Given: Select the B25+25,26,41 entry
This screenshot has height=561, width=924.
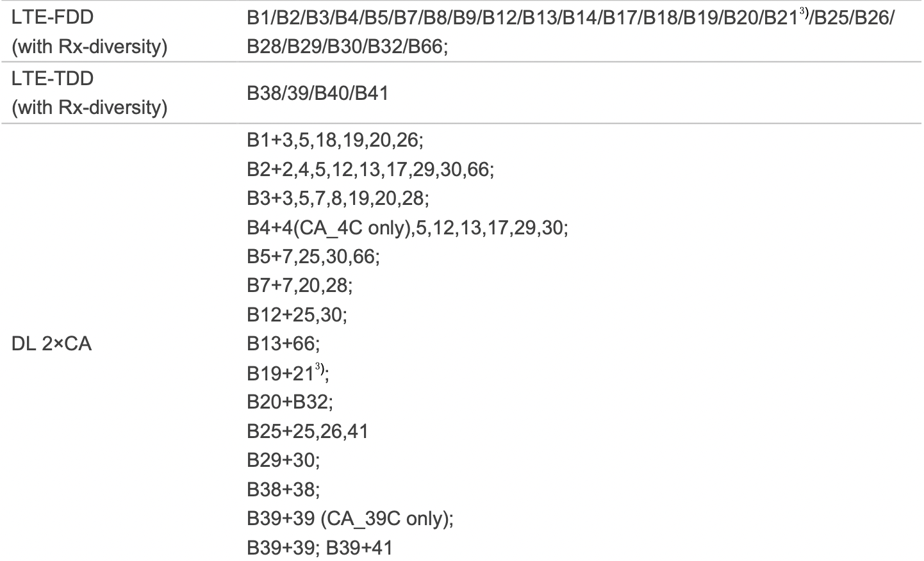Looking at the screenshot, I should [x=308, y=431].
